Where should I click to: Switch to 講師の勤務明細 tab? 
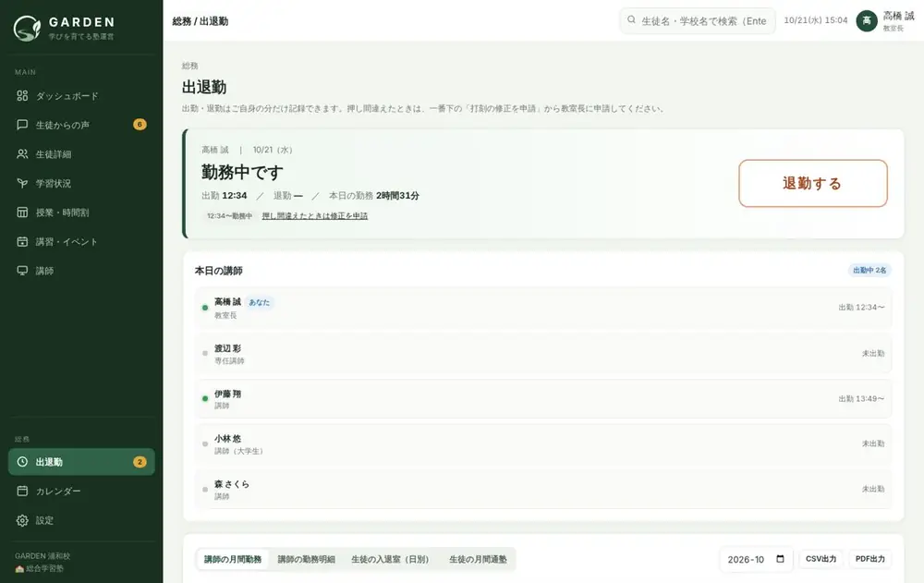(x=307, y=559)
